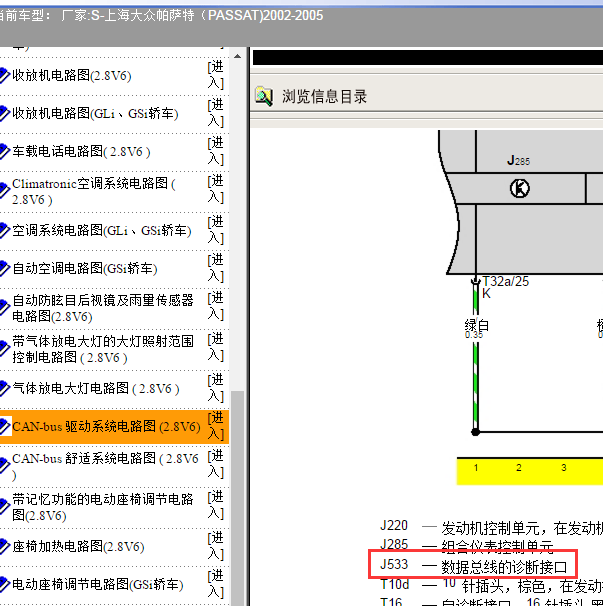Screen dimensions: 603x606
Task: Click J533 数据总线的诊断接口 legend entry
Action: tap(474, 565)
